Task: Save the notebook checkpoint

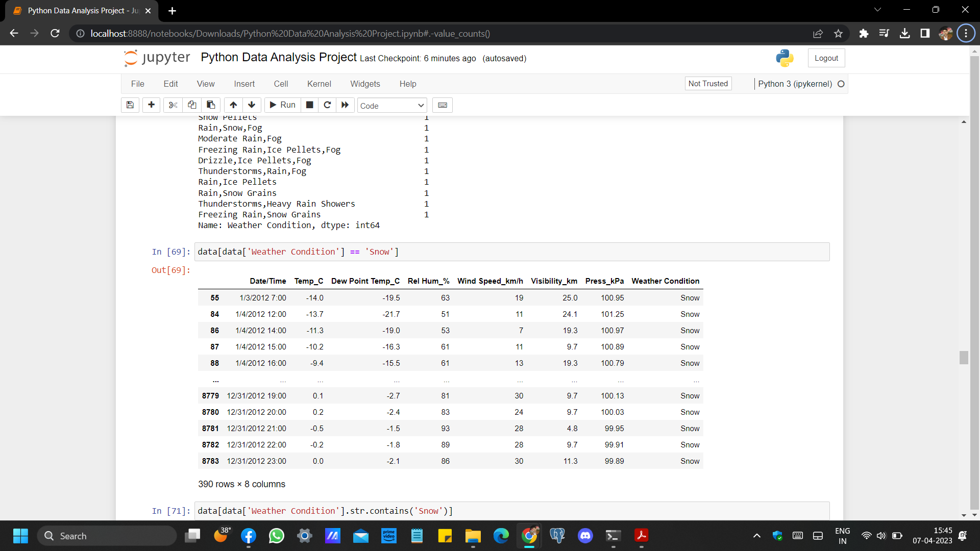Action: tap(130, 105)
